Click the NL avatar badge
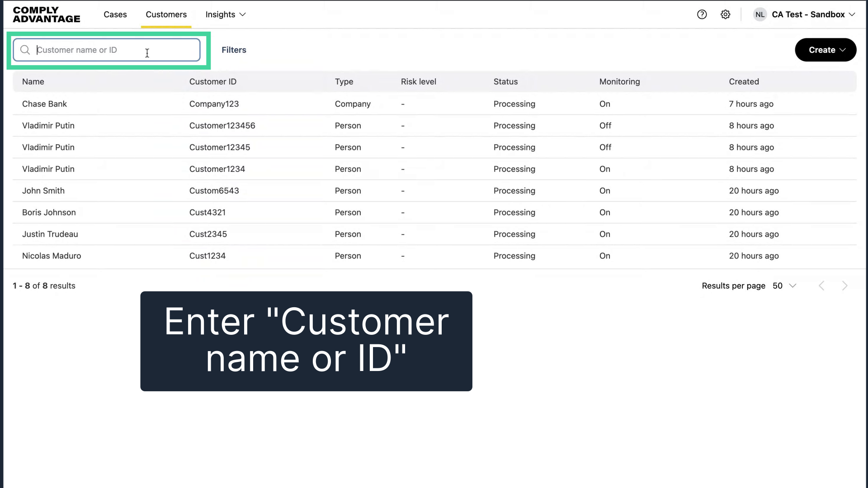868x488 pixels. coord(760,14)
